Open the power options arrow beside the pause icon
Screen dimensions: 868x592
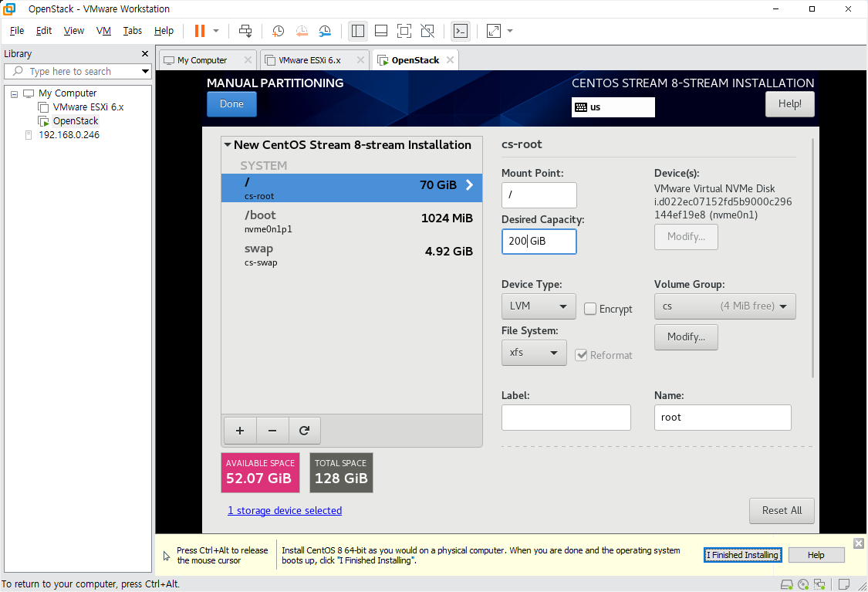click(x=217, y=31)
